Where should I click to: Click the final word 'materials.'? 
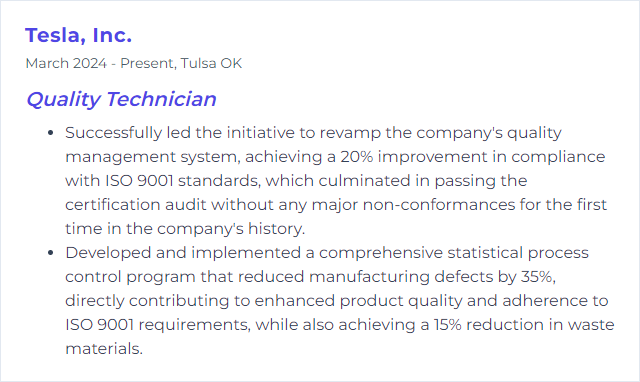pos(104,349)
